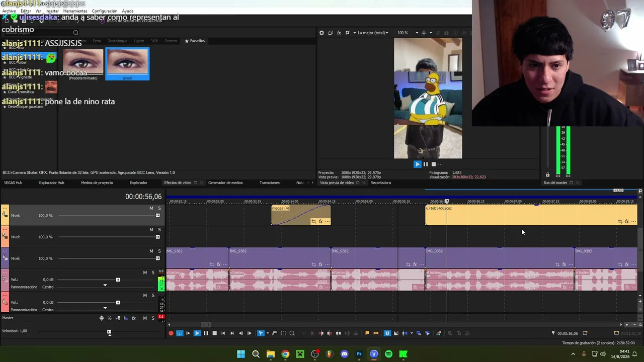The height and width of the screenshot is (362, 644).
Task: Solo audio track 8
Action: click(x=153, y=295)
